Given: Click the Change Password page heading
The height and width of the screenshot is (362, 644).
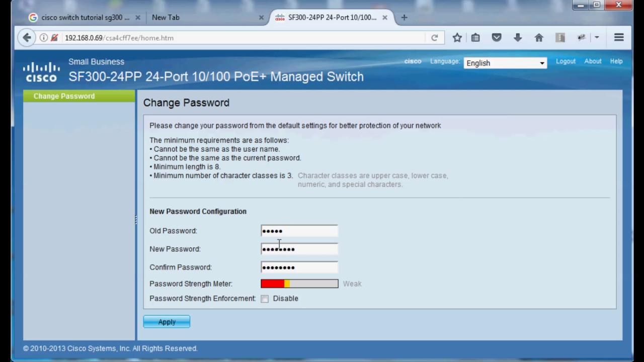Looking at the screenshot, I should (x=186, y=103).
